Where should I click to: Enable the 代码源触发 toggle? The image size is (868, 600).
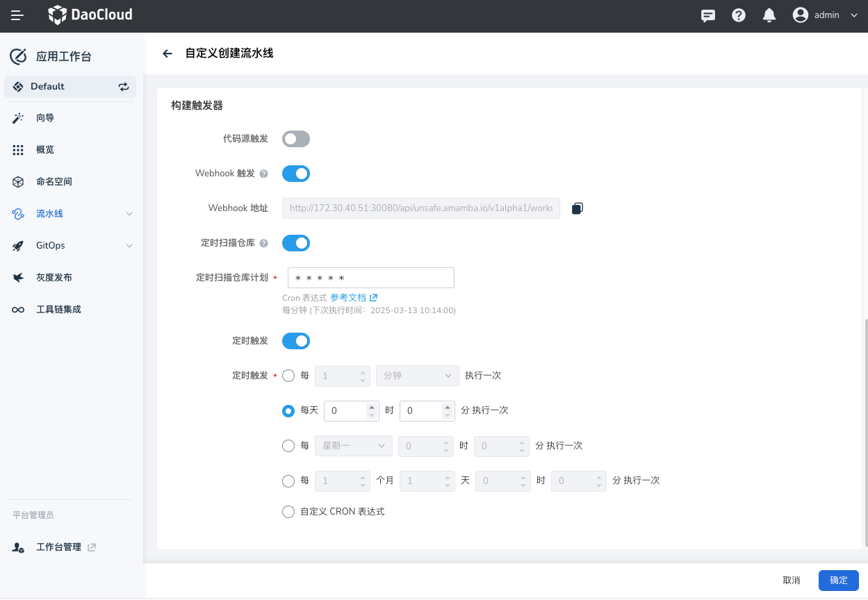[x=295, y=139]
